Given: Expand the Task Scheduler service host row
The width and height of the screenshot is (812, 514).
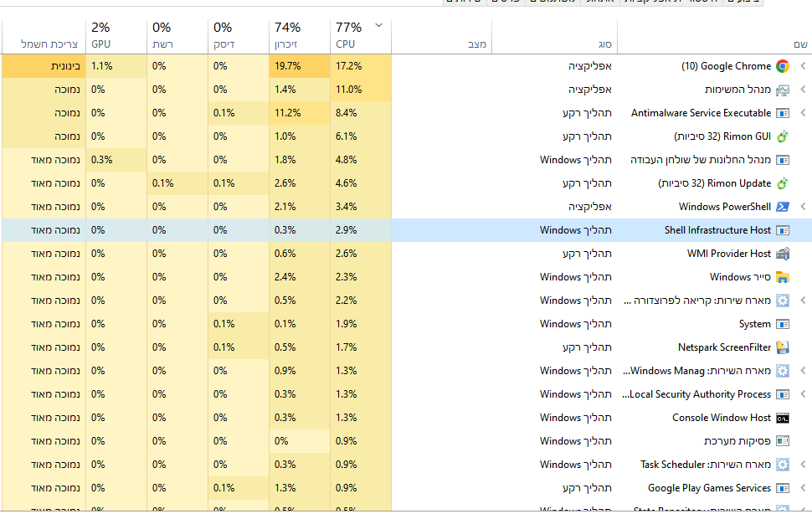Looking at the screenshot, I should click(803, 465).
